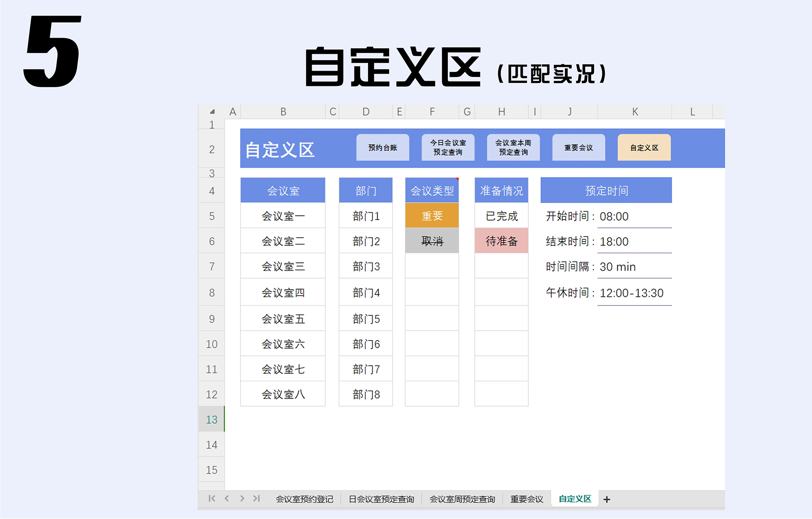Open the 今日会议室预定查询 button

click(448, 148)
